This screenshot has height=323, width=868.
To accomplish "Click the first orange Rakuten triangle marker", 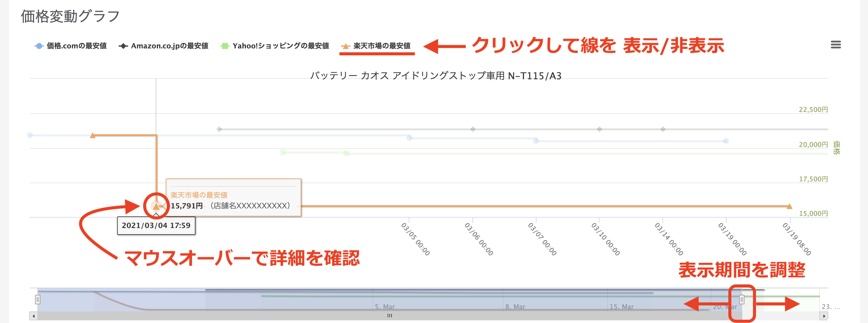I will [93, 135].
